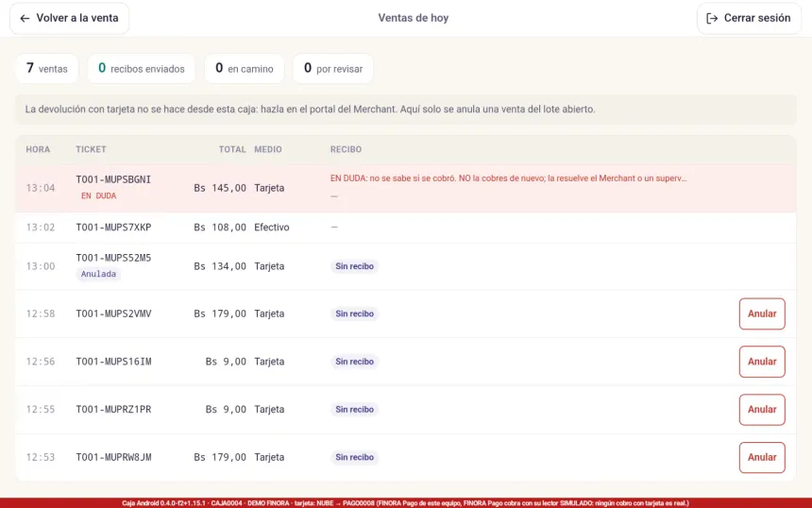Click the Bs 134,00 total
Image resolution: width=812 pixels, height=508 pixels.
point(220,266)
